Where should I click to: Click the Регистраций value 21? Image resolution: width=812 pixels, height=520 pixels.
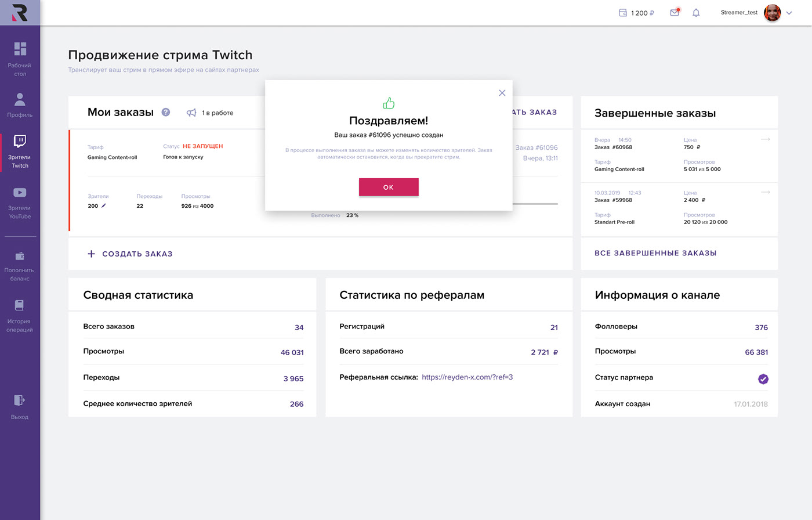(554, 327)
